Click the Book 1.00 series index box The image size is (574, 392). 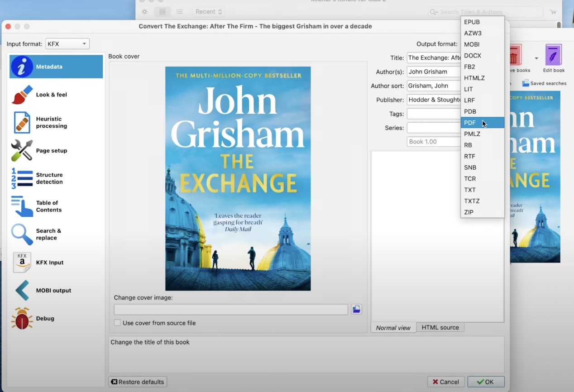click(434, 142)
